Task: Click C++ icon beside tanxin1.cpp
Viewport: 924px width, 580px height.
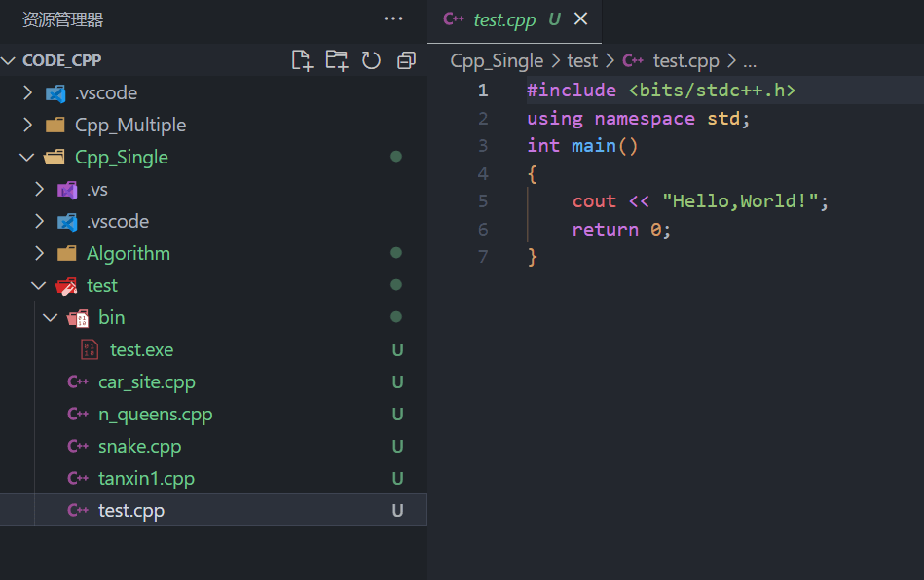Action: (x=78, y=478)
